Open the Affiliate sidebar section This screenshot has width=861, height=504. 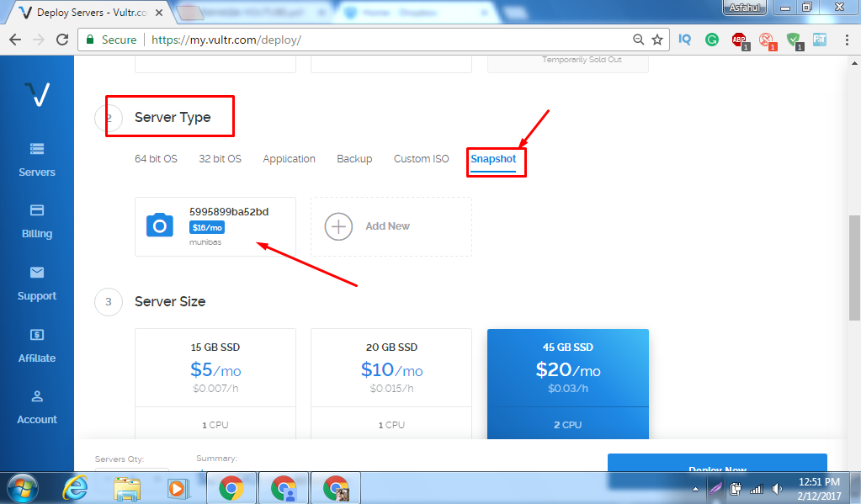click(x=37, y=345)
